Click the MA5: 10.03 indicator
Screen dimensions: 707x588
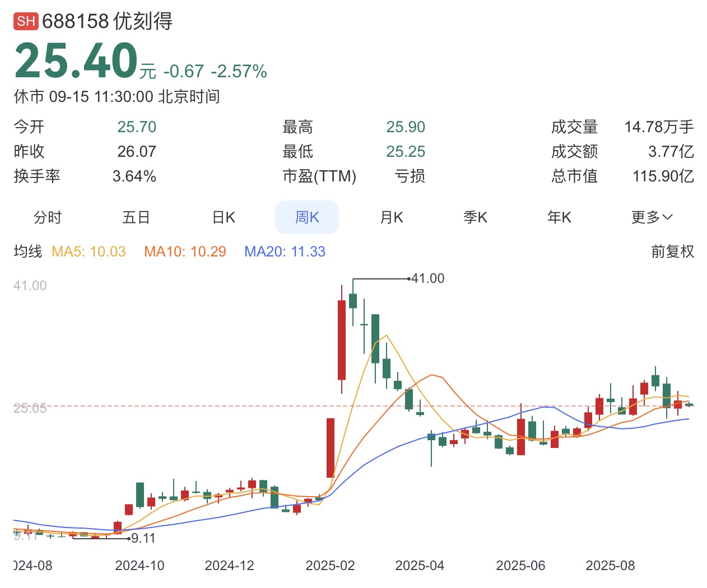89,251
